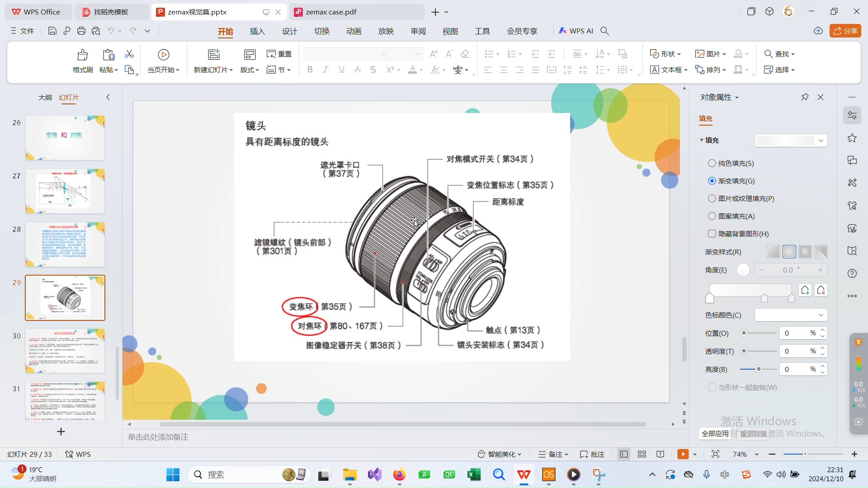This screenshot has width=868, height=488.
Task: Click the Undo arrow icon
Action: pyautogui.click(x=111, y=31)
